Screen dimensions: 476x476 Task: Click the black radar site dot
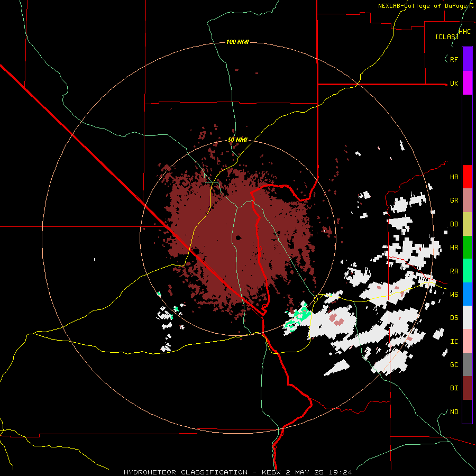[238, 237]
